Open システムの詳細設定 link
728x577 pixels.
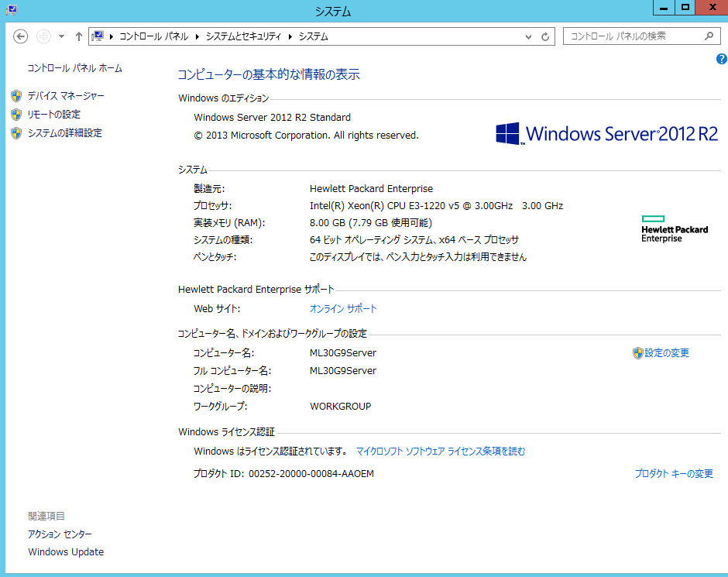tap(64, 133)
